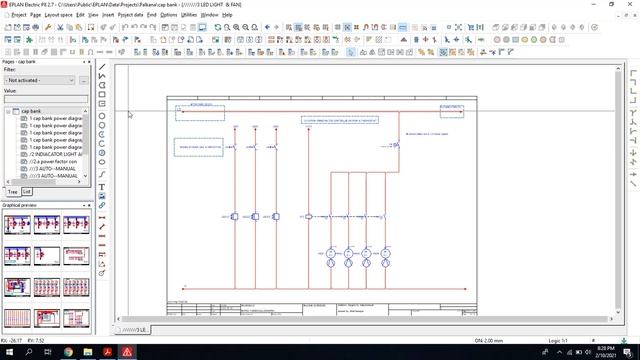640x360 pixels.
Task: Select the Spline drawing tool
Action: click(102, 174)
